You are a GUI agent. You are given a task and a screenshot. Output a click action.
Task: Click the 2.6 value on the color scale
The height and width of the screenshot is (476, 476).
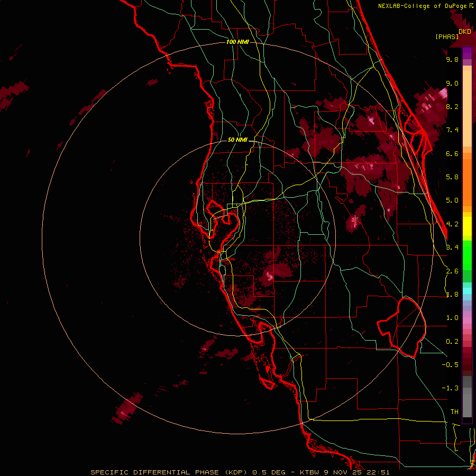(452, 271)
